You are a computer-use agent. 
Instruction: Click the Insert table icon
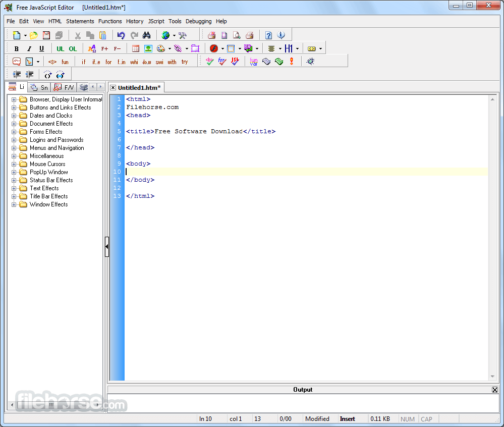coord(136,49)
